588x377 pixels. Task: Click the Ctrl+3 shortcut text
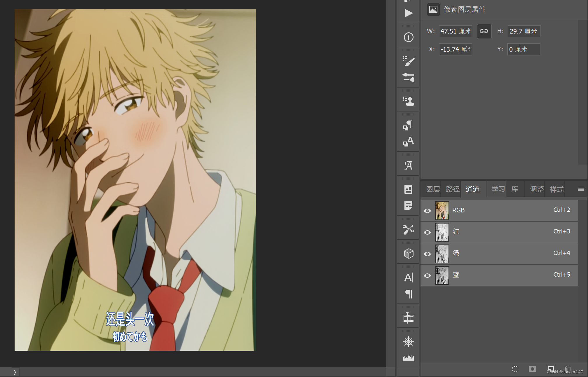click(562, 231)
